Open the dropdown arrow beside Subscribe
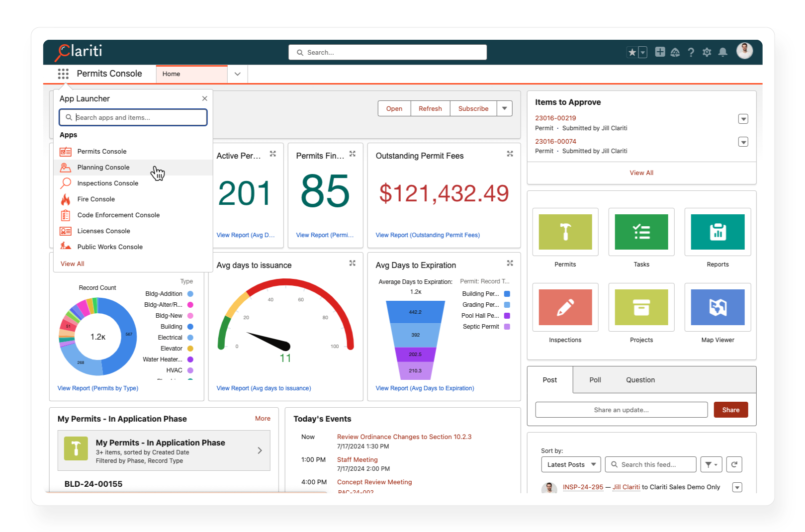This screenshot has width=805, height=532. [504, 108]
